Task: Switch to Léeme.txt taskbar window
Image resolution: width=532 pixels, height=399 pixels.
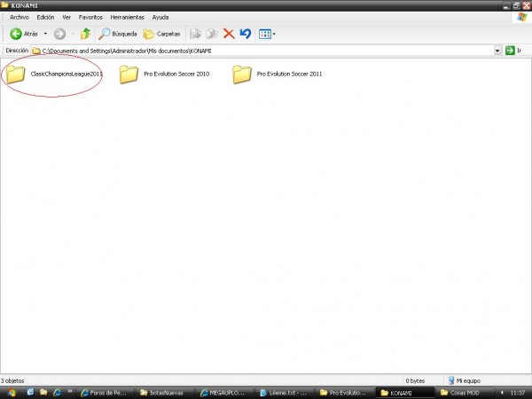Action: click(284, 393)
